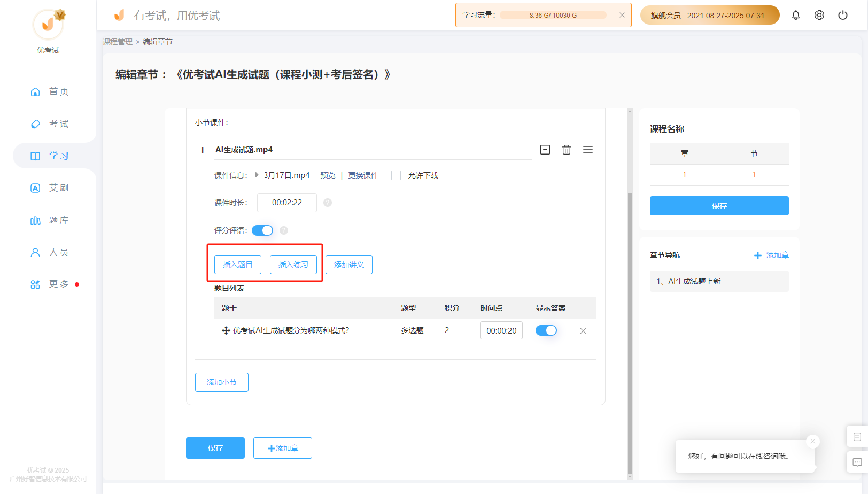Click the move handle of the question row
The height and width of the screenshot is (494, 868).
tap(226, 331)
